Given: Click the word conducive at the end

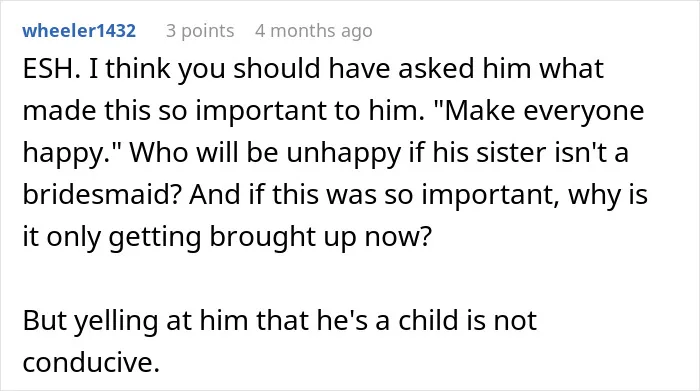Looking at the screenshot, I should click(91, 362).
